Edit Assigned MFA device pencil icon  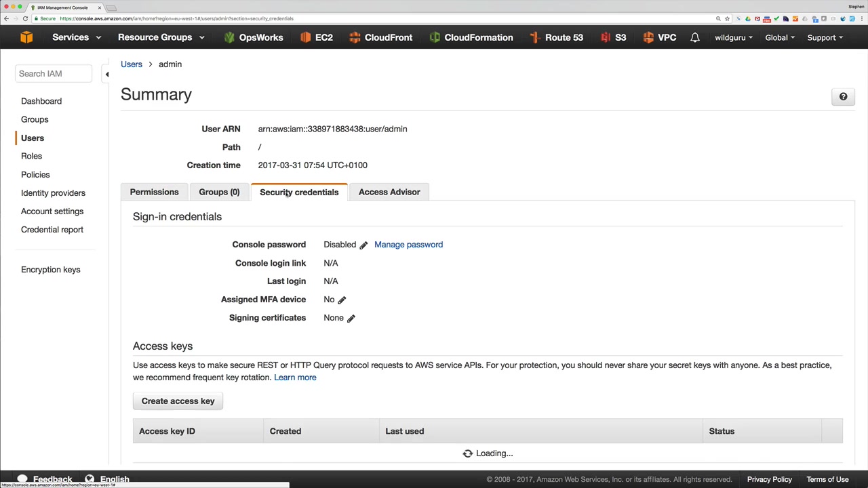[342, 300]
